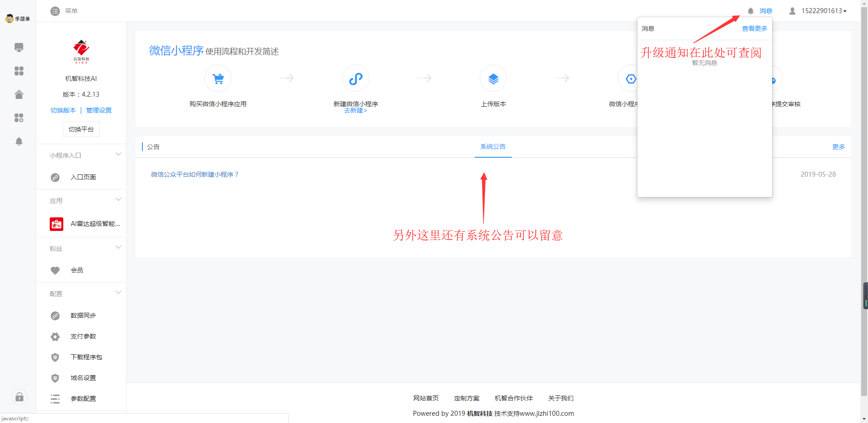This screenshot has height=423, width=868.
Task: Click the member heart icon
Action: (55, 270)
